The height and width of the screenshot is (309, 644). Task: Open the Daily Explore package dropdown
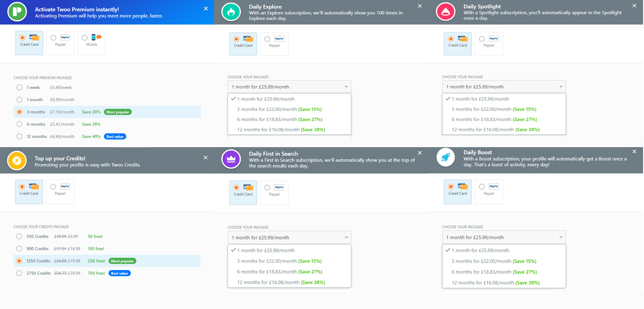tap(289, 87)
